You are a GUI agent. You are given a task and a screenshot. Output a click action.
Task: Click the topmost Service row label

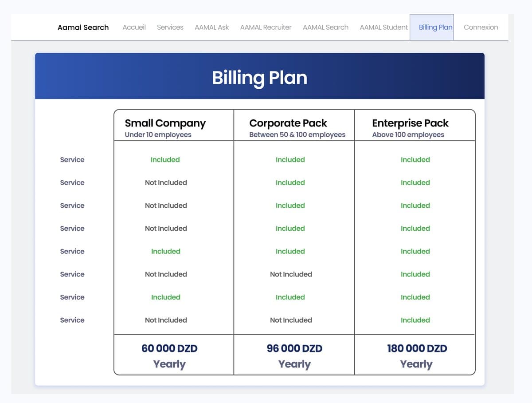pyautogui.click(x=72, y=159)
